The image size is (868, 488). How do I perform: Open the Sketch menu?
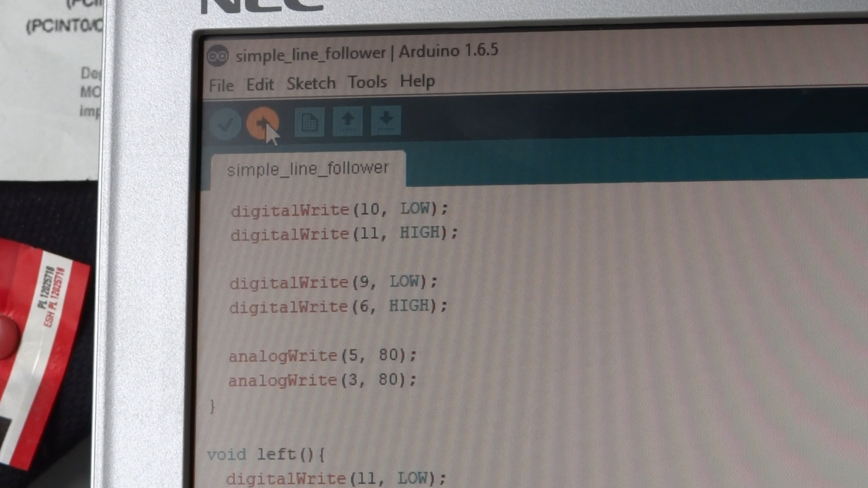tap(311, 83)
